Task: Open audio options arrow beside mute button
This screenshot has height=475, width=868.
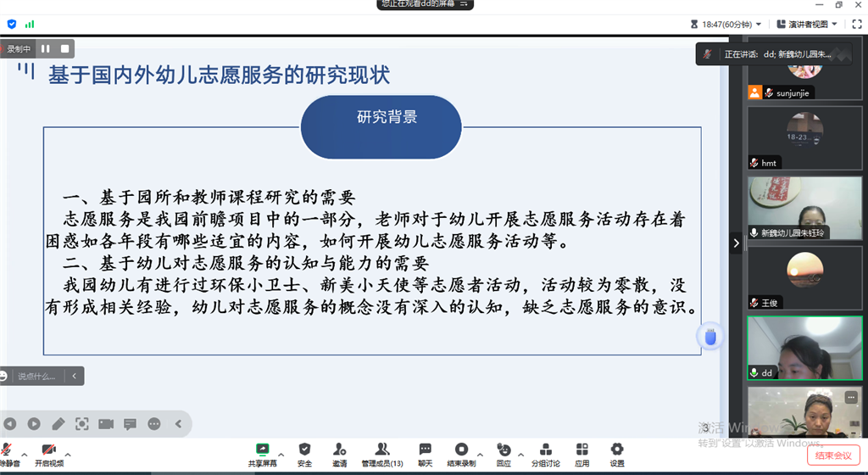Action: [25, 455]
